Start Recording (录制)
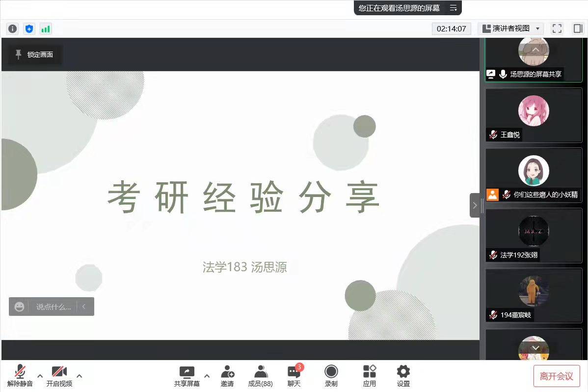The width and height of the screenshot is (588, 392). (331, 376)
